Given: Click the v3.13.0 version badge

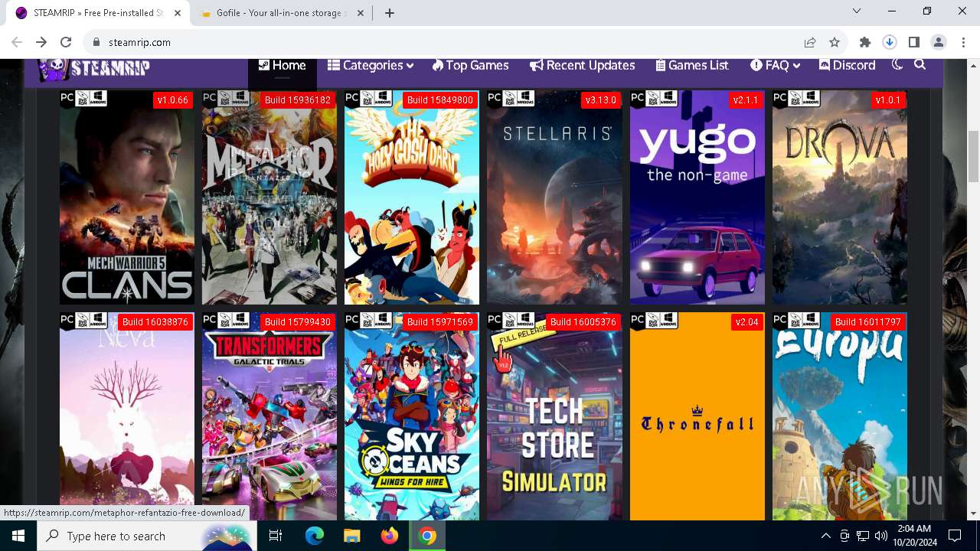Looking at the screenshot, I should pos(601,100).
